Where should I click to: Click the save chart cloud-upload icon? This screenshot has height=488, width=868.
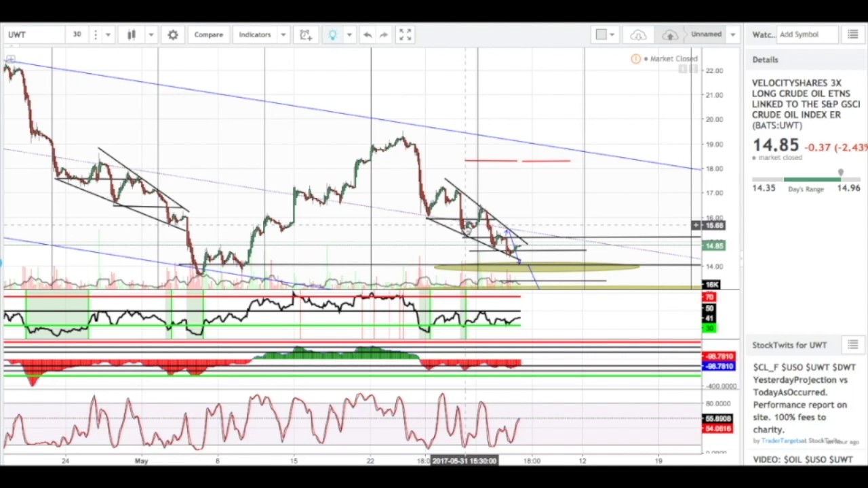(x=670, y=35)
